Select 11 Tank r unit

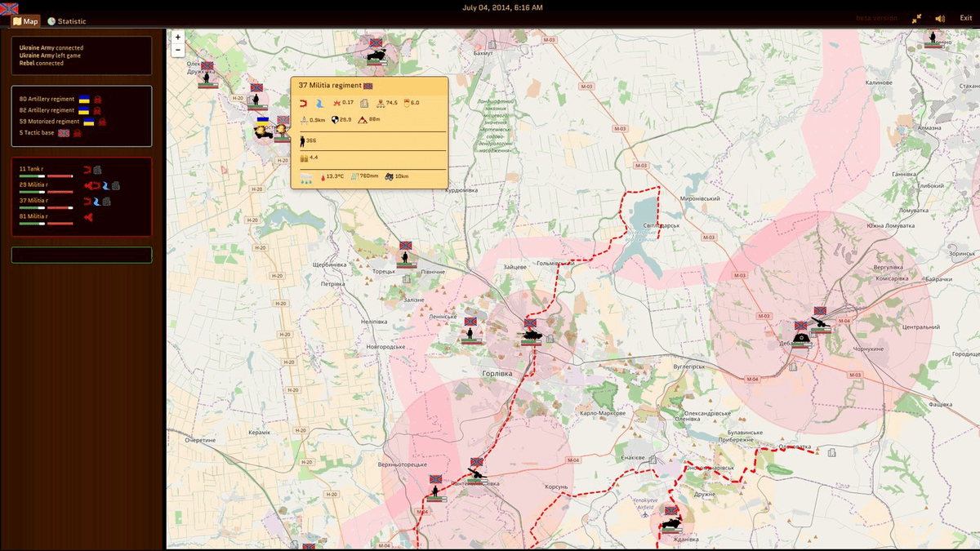click(x=32, y=169)
